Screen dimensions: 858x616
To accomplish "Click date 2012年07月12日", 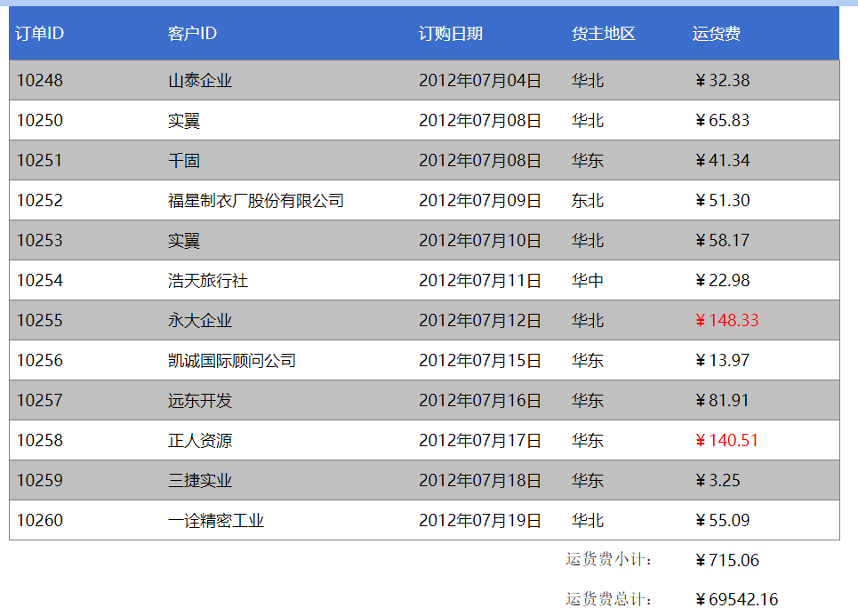I will (480, 320).
